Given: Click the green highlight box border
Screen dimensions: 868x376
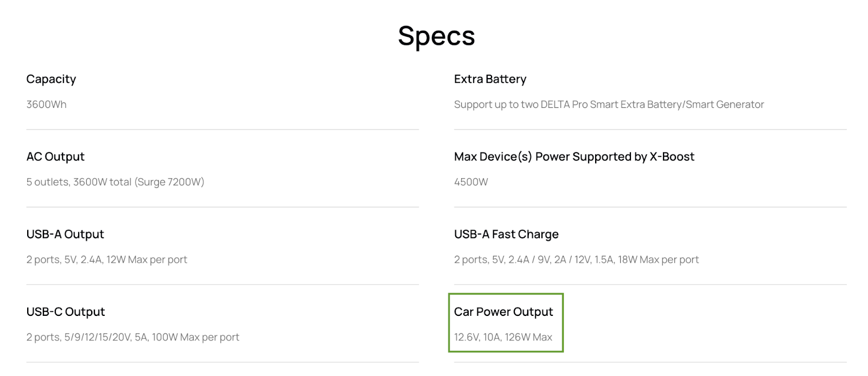Looking at the screenshot, I should [x=506, y=294].
